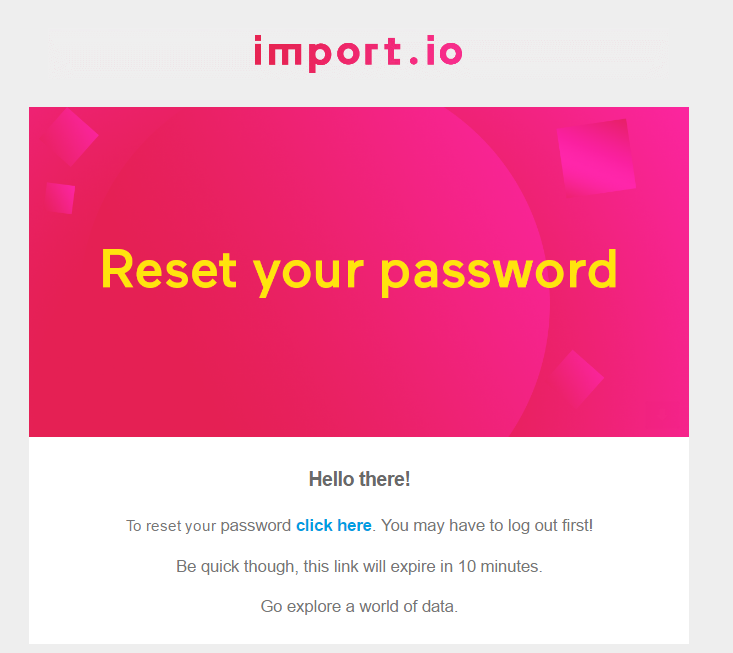Click "You may have to log out first!" text
Screen dimensions: 733x653
pyautogui.click(x=487, y=525)
